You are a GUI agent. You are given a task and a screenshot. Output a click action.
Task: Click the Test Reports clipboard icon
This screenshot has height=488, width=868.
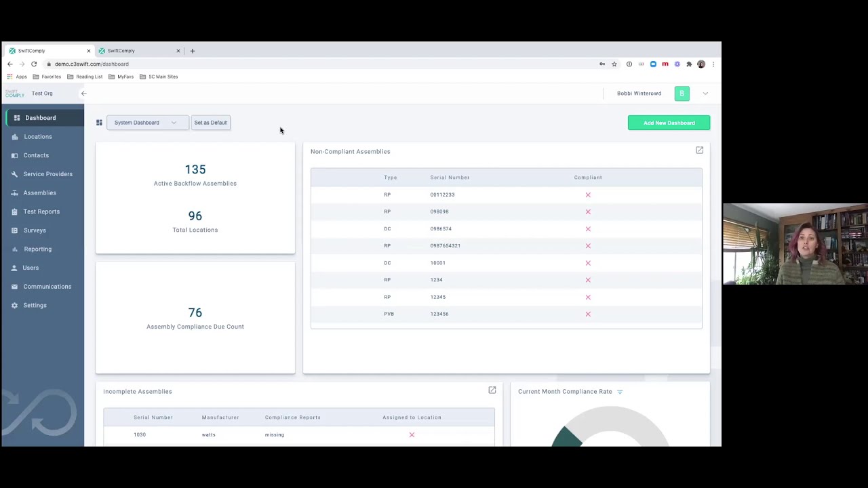pos(15,211)
